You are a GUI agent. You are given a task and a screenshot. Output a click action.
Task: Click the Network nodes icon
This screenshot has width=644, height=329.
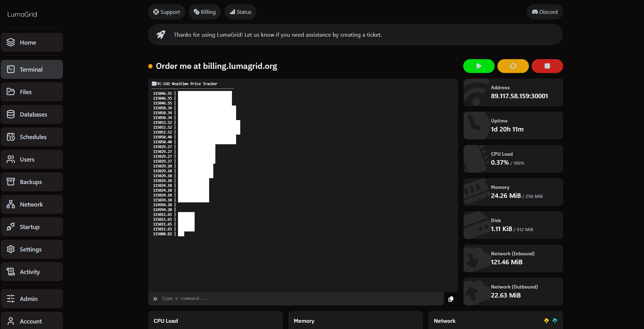(11, 204)
